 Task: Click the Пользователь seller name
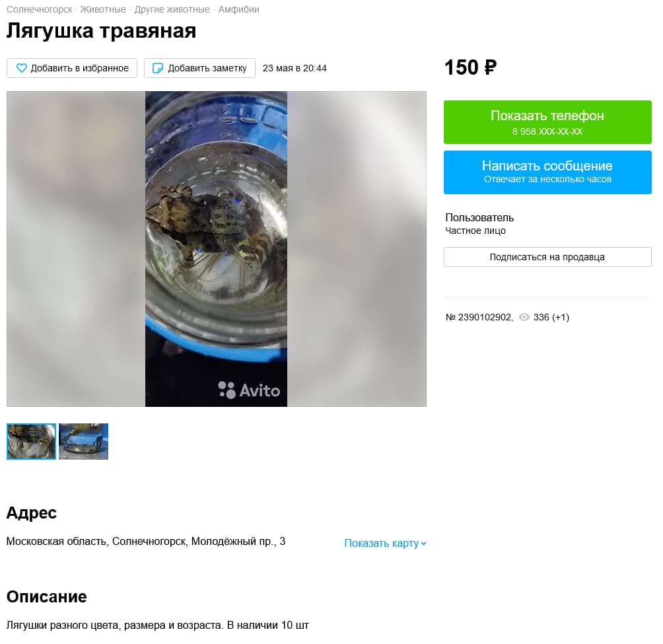[x=479, y=218]
